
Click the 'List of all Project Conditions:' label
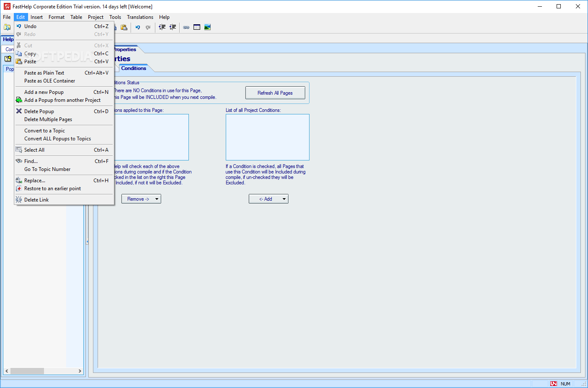click(253, 110)
